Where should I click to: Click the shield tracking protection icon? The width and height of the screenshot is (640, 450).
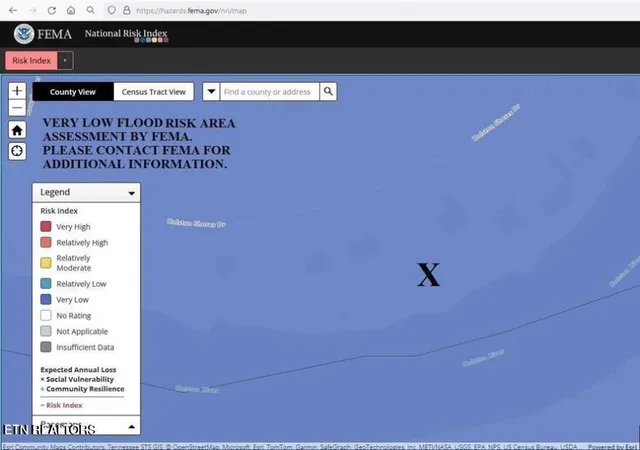pyautogui.click(x=111, y=11)
